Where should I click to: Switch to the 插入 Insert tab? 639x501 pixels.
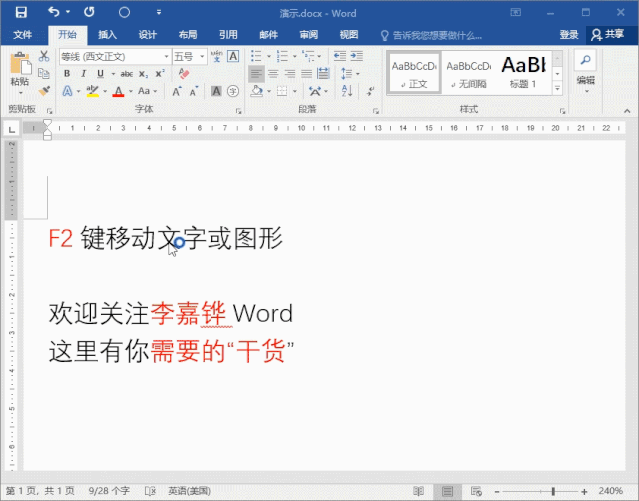[108, 35]
